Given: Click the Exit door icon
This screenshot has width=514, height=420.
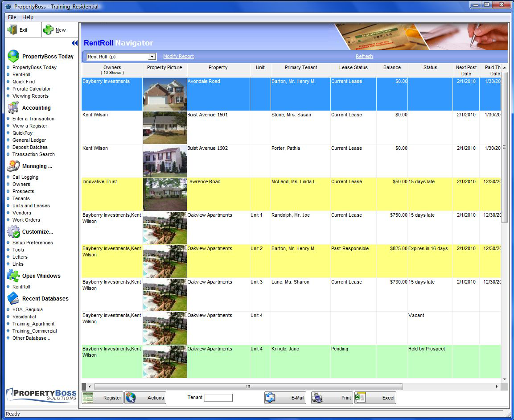Looking at the screenshot, I should [12, 30].
